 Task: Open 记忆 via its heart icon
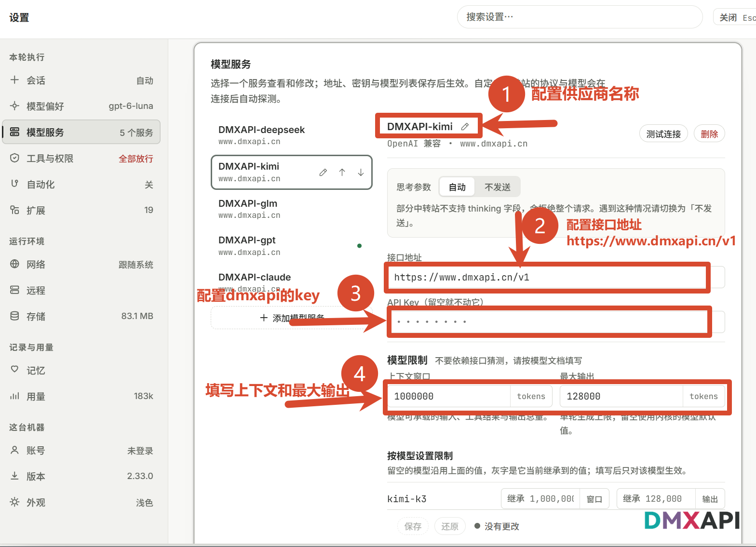point(15,370)
